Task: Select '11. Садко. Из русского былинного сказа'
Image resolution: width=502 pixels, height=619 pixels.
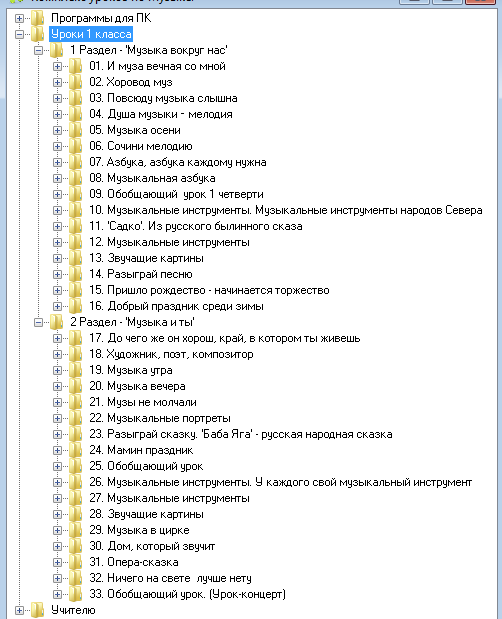Action: point(196,226)
